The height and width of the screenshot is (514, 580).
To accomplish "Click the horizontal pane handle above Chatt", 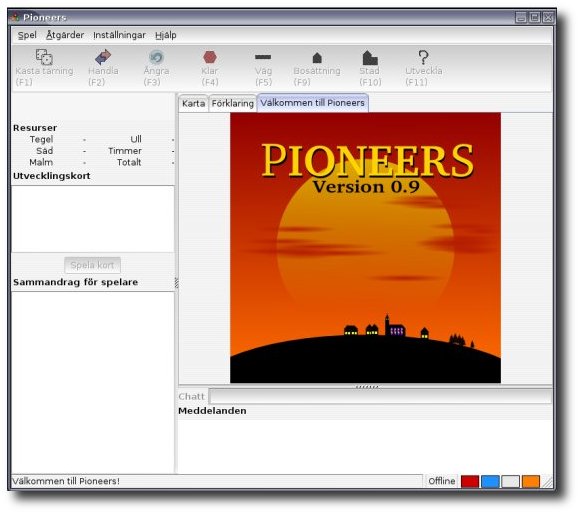I will point(367,386).
